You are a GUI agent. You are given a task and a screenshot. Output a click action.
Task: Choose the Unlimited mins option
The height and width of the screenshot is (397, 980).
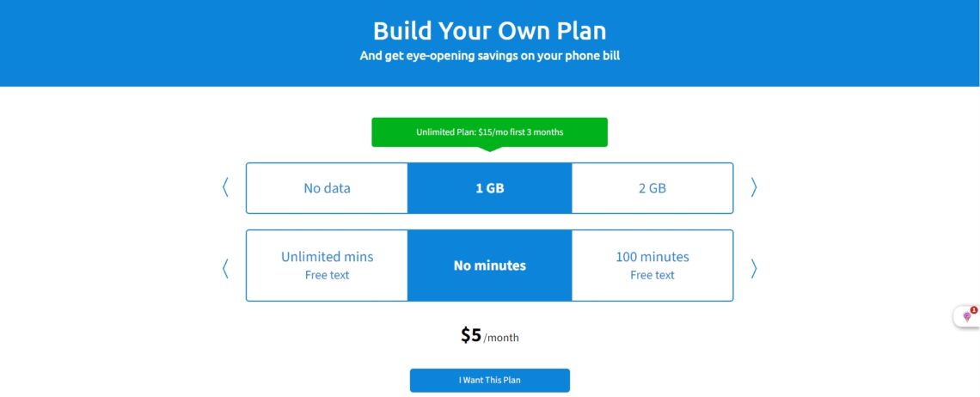[327, 266]
